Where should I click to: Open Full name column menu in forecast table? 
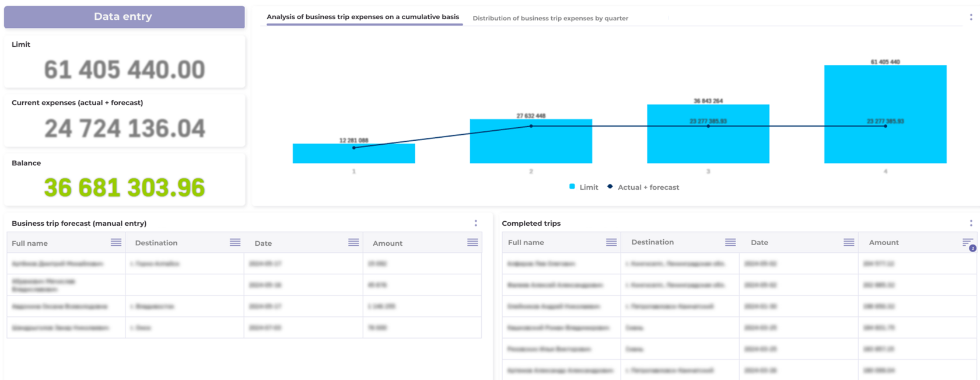point(116,242)
